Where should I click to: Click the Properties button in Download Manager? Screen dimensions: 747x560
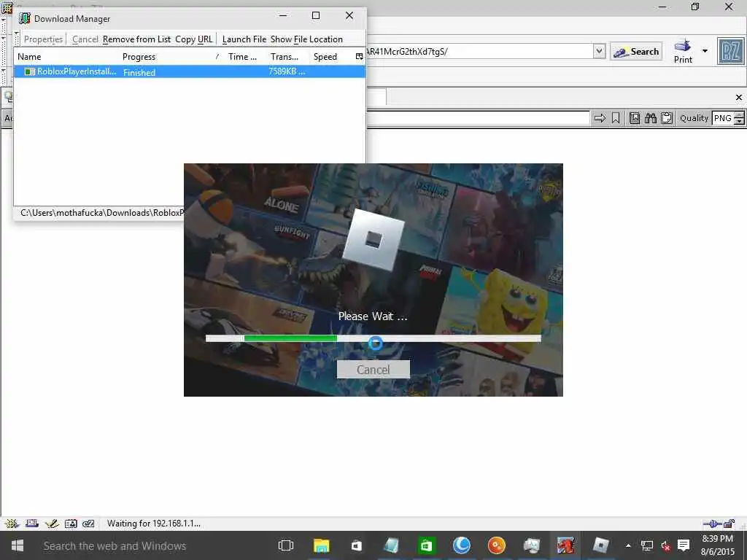[x=43, y=39]
